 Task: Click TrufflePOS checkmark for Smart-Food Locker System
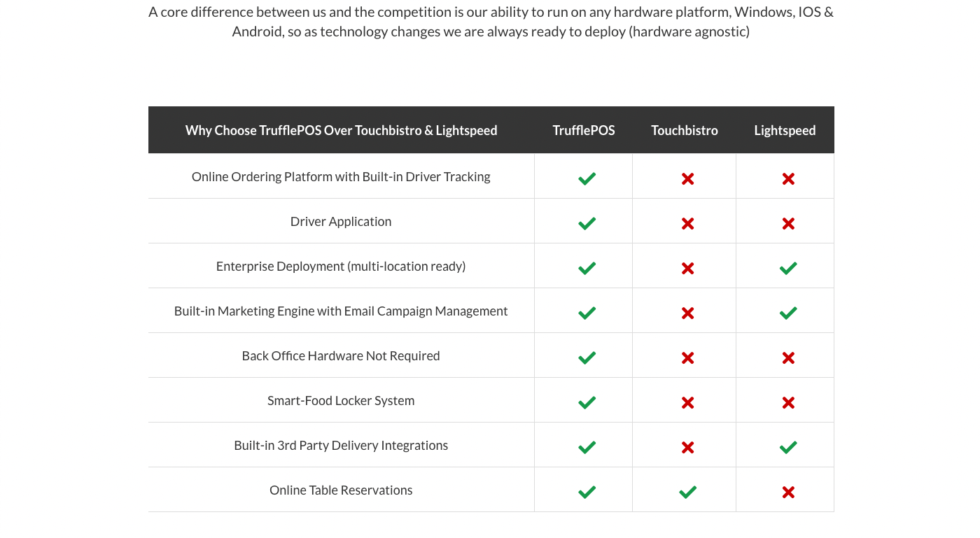(587, 402)
